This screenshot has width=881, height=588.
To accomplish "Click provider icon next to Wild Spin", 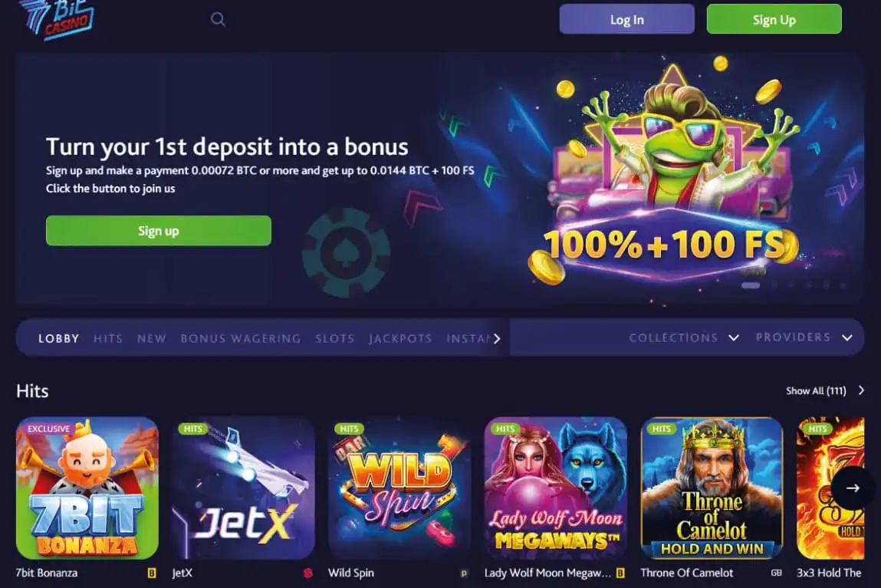I will click(x=464, y=573).
